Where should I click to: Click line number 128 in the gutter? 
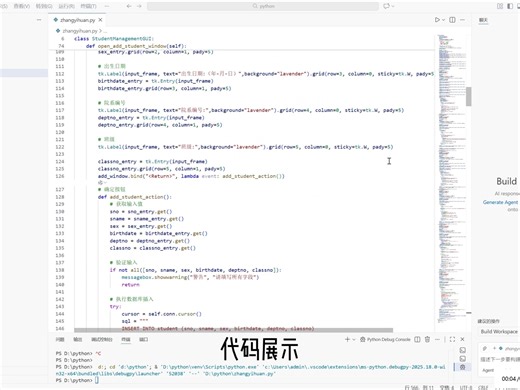coord(60,197)
